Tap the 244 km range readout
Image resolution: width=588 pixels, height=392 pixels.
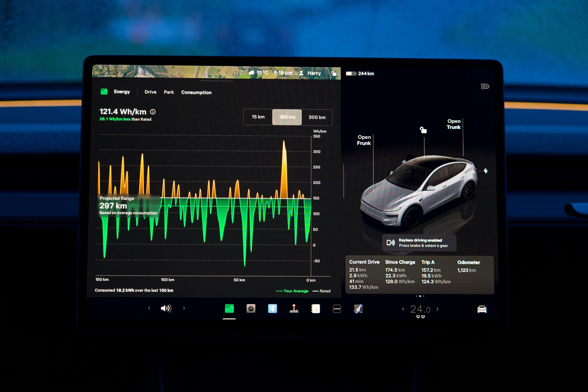tap(366, 73)
